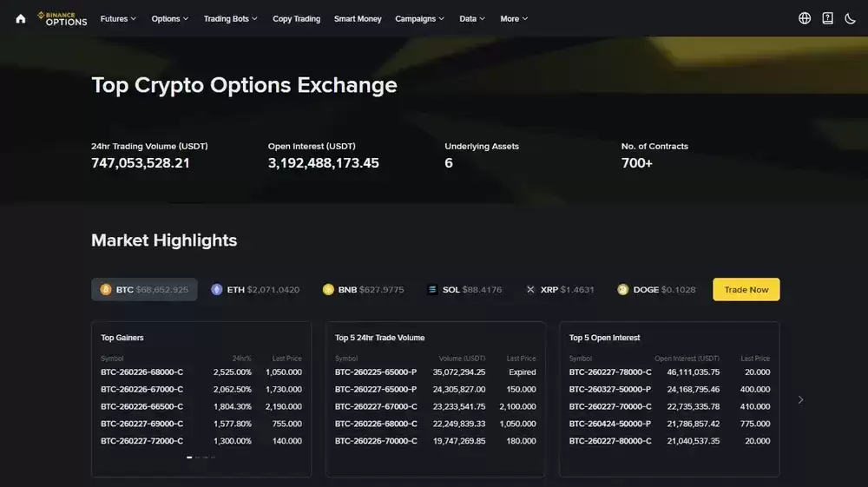The width and height of the screenshot is (868, 487).
Task: Open BTC-260227-70000-C open interest row
Action: [x=669, y=406]
